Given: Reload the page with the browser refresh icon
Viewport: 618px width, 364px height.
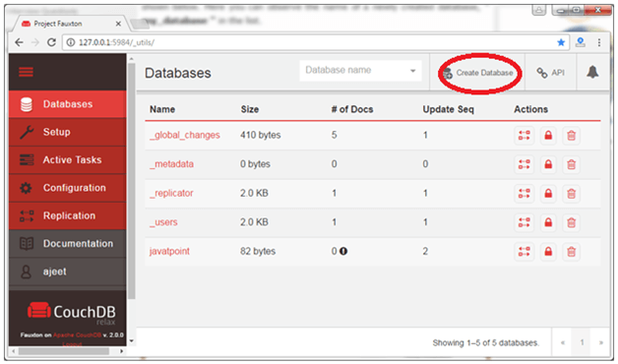Looking at the screenshot, I should [x=51, y=42].
